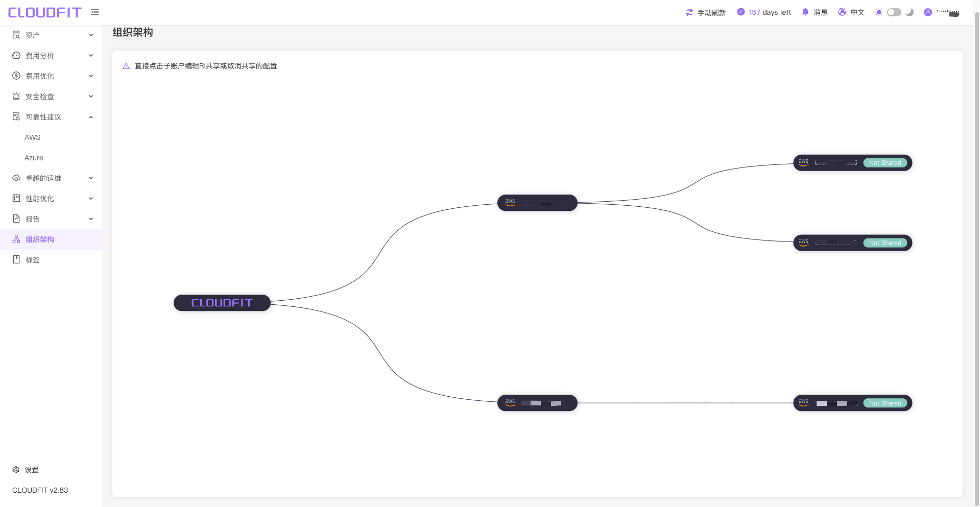The image size is (980, 507).
Task: Expand the 费用优化 chevron
Action: (91, 76)
